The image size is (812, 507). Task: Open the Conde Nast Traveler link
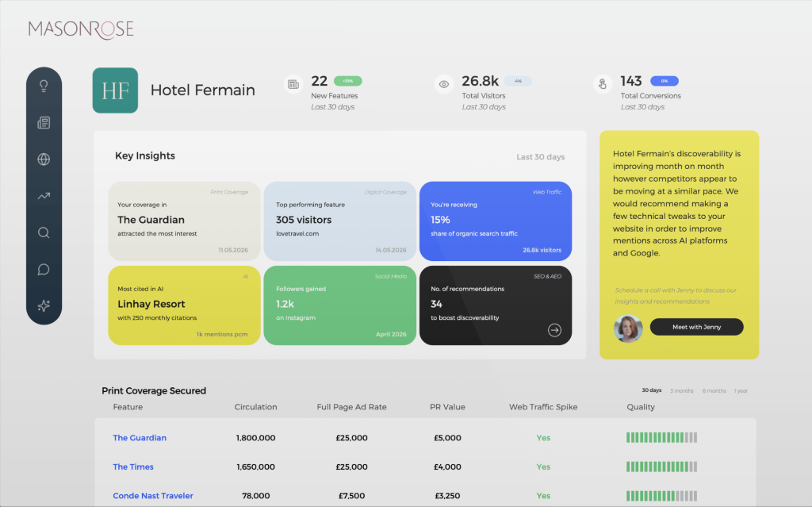(x=153, y=496)
